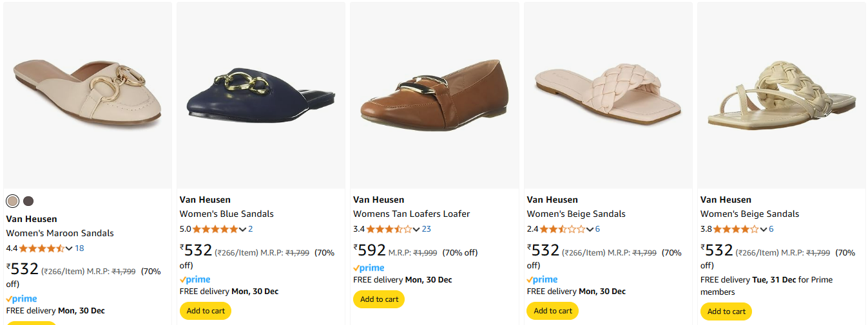Add Women's Blue Sandals to cart
This screenshot has width=868, height=325.
[206, 311]
